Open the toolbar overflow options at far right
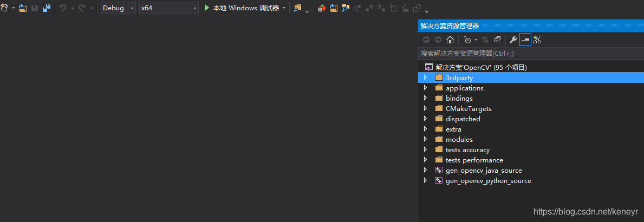 point(427,10)
